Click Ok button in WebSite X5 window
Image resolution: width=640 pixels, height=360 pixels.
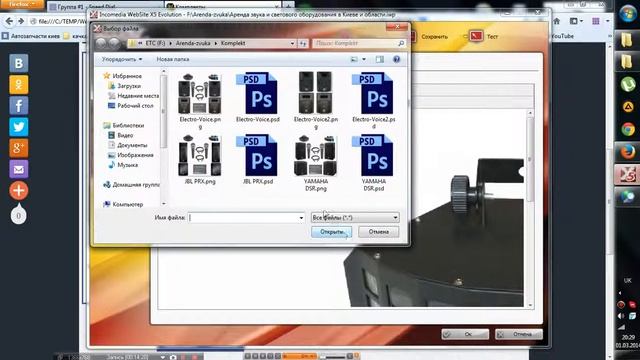[x=465, y=334]
